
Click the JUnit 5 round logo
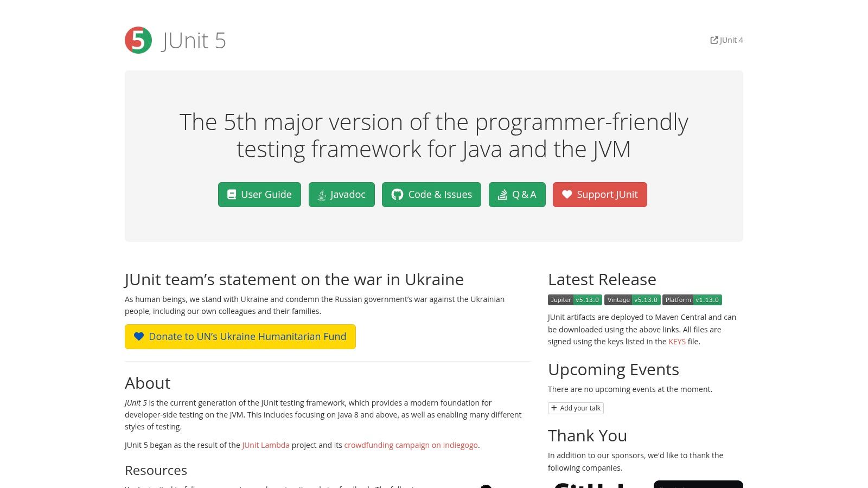pyautogui.click(x=138, y=40)
